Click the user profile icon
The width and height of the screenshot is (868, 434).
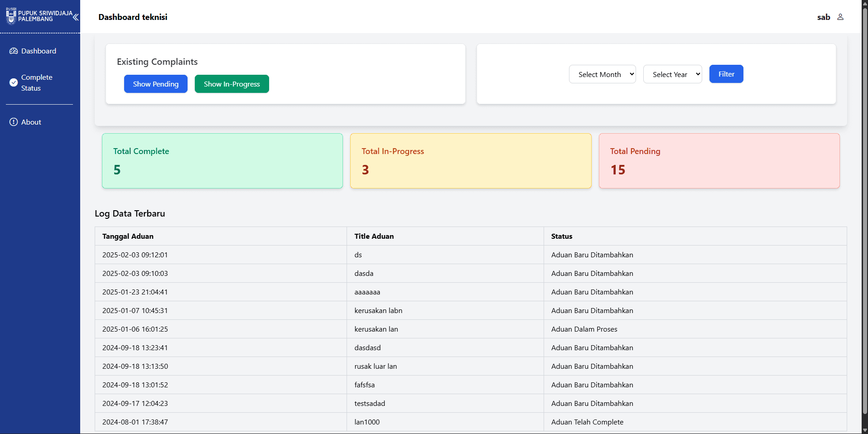click(x=840, y=17)
